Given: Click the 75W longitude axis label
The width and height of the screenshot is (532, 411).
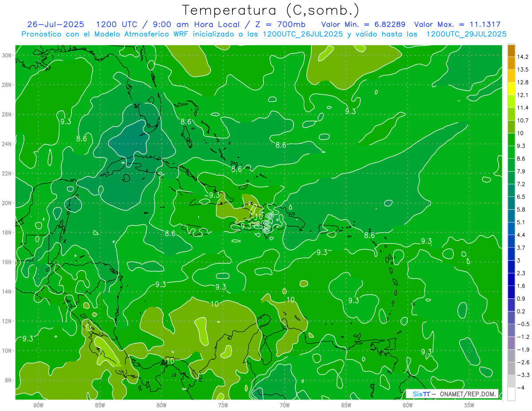Looking at the screenshot, I should pos(223,405).
